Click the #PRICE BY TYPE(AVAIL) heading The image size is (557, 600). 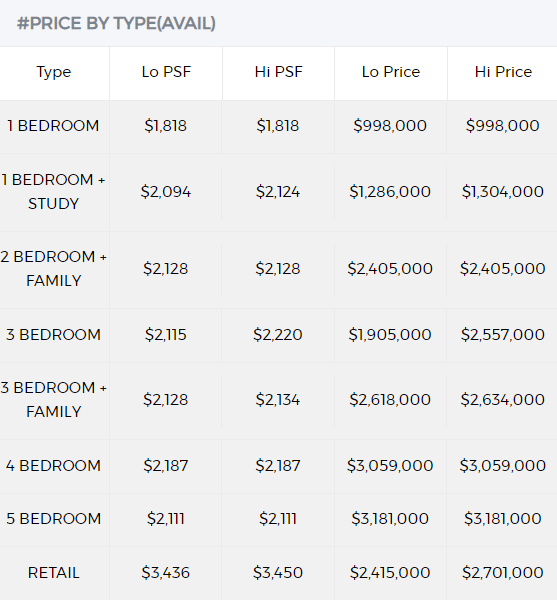116,23
